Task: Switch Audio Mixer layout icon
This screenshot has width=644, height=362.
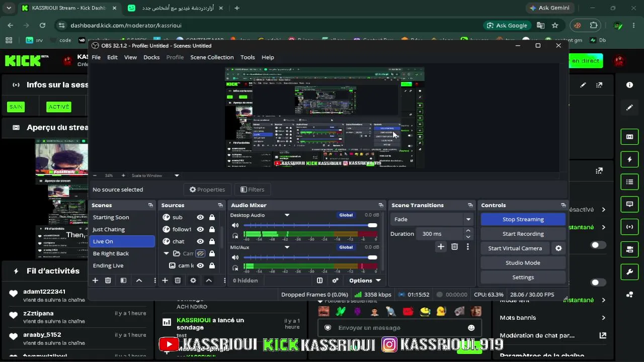Action: click(319, 281)
